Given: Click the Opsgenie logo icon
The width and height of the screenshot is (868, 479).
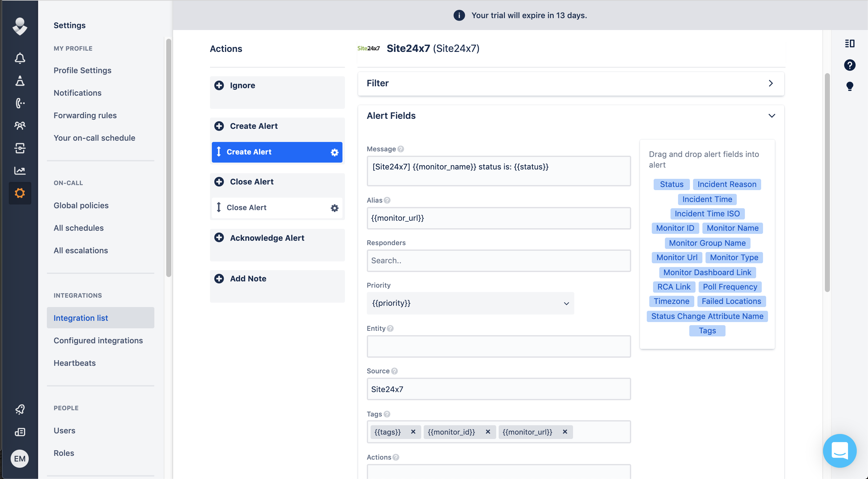Looking at the screenshot, I should 20,26.
